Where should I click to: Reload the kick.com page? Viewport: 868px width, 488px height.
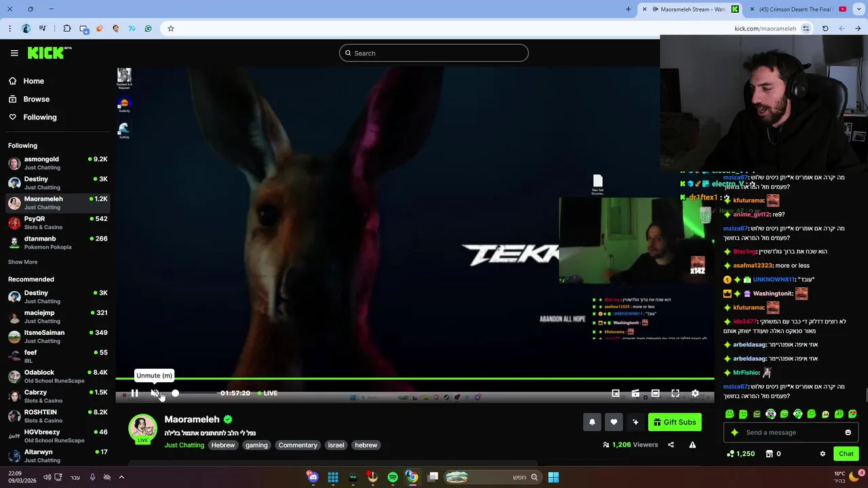coord(825,28)
